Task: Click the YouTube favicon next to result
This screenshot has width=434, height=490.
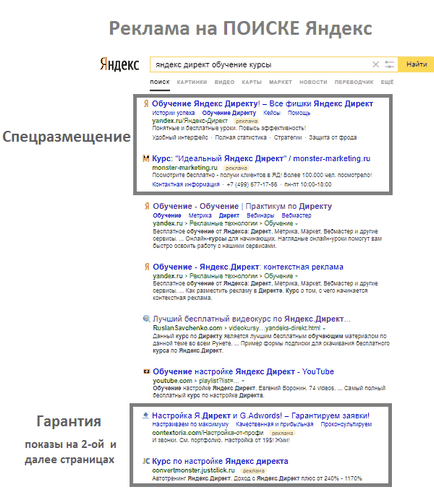Action: tap(146, 371)
